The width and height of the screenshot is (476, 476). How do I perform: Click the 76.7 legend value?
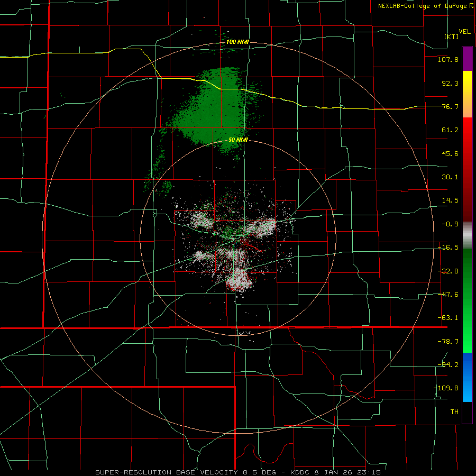click(450, 106)
